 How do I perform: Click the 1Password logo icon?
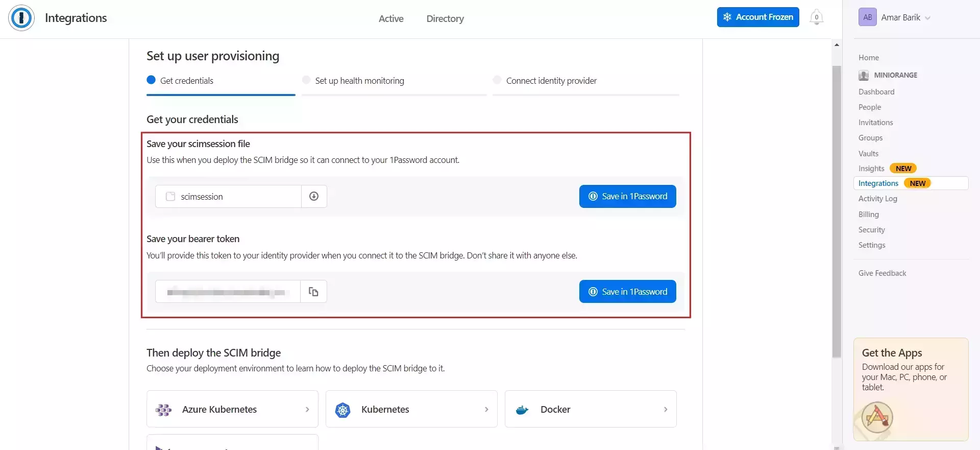coord(21,18)
